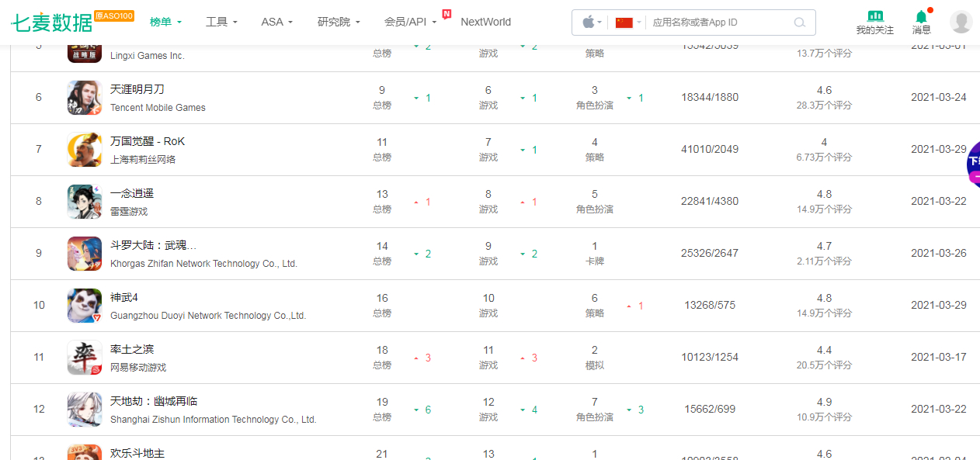Open the NextWorld menu item

(485, 22)
